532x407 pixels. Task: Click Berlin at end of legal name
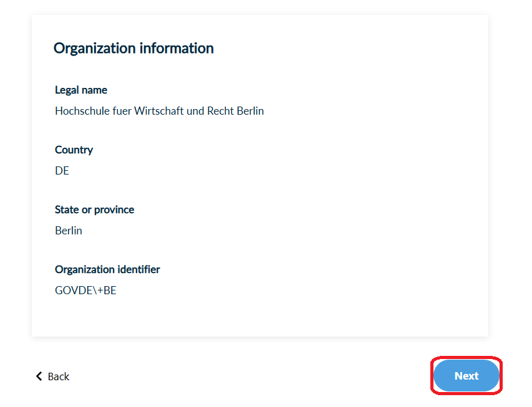tap(250, 111)
